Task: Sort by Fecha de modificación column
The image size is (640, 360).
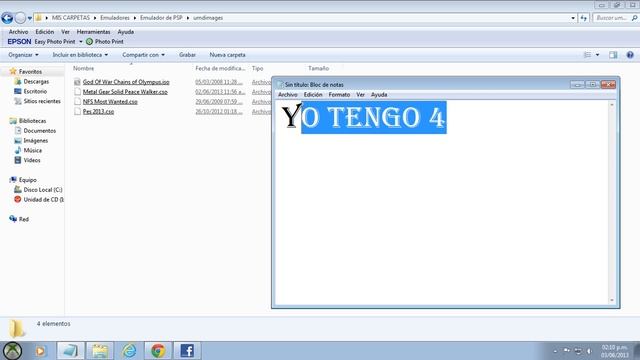Action: tap(220, 69)
